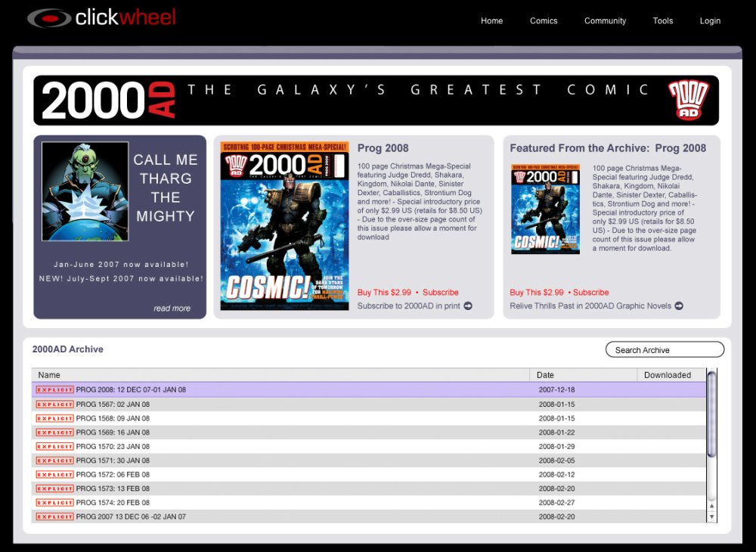756x552 pixels.
Task: Click Featured From the Archive: Prog 2008 heading
Action: pos(608,148)
